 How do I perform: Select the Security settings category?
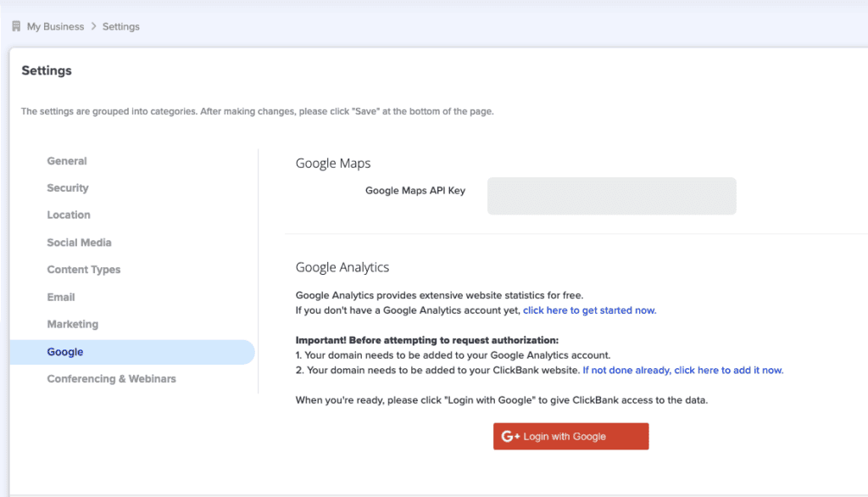[68, 187]
